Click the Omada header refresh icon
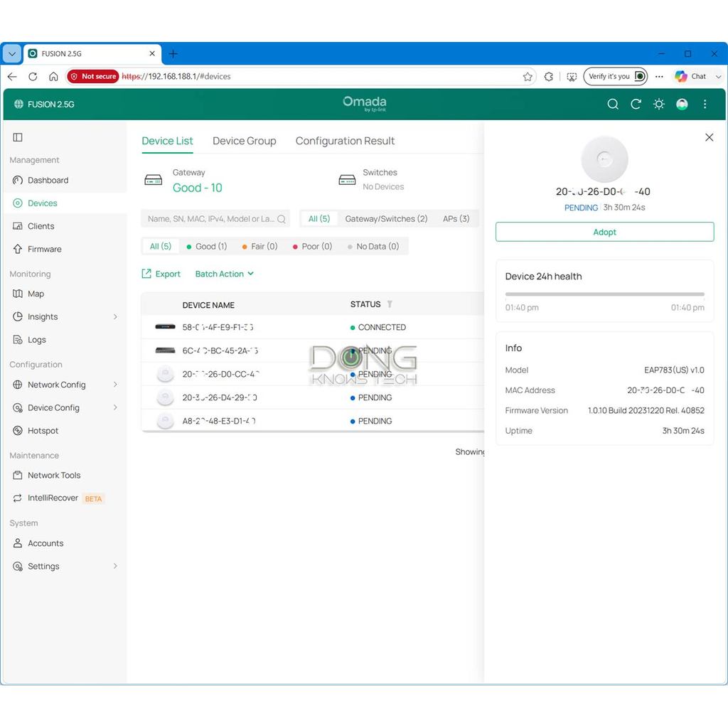 636,104
